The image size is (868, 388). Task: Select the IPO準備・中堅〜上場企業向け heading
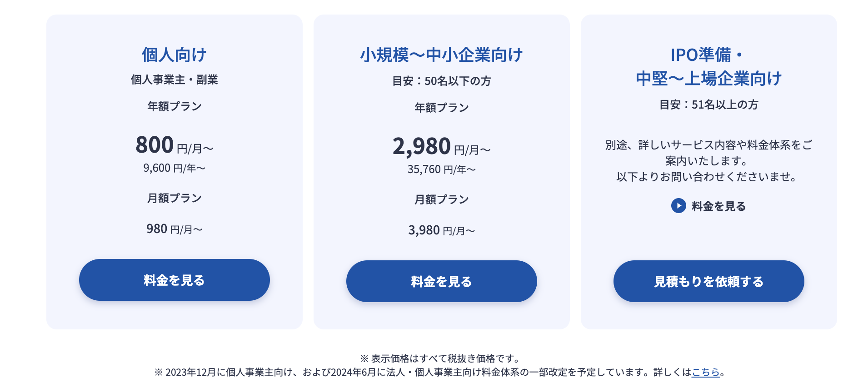click(709, 67)
